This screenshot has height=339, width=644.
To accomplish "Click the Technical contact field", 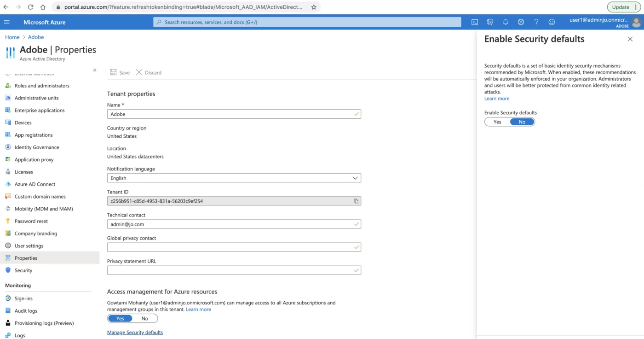I will coord(234,224).
